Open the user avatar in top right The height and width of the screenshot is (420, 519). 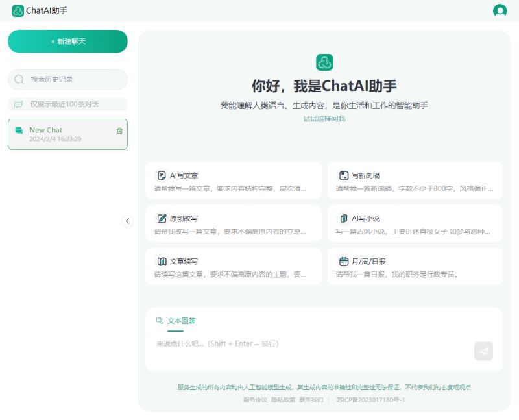(x=500, y=11)
